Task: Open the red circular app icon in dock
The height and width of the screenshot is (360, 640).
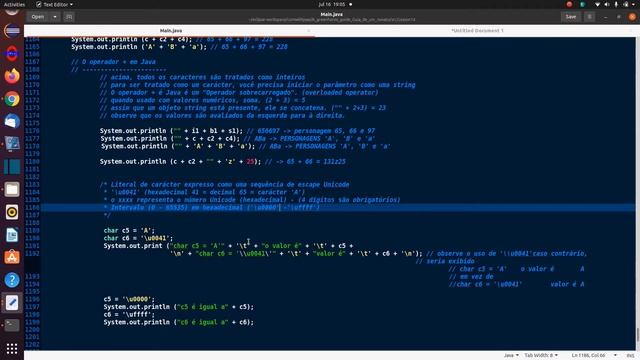Action: point(12,53)
